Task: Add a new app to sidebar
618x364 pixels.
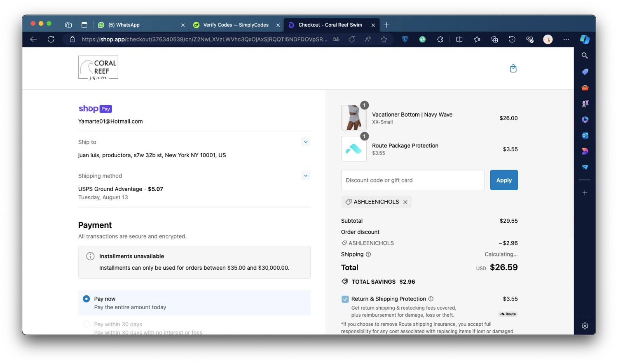Action: (x=585, y=193)
